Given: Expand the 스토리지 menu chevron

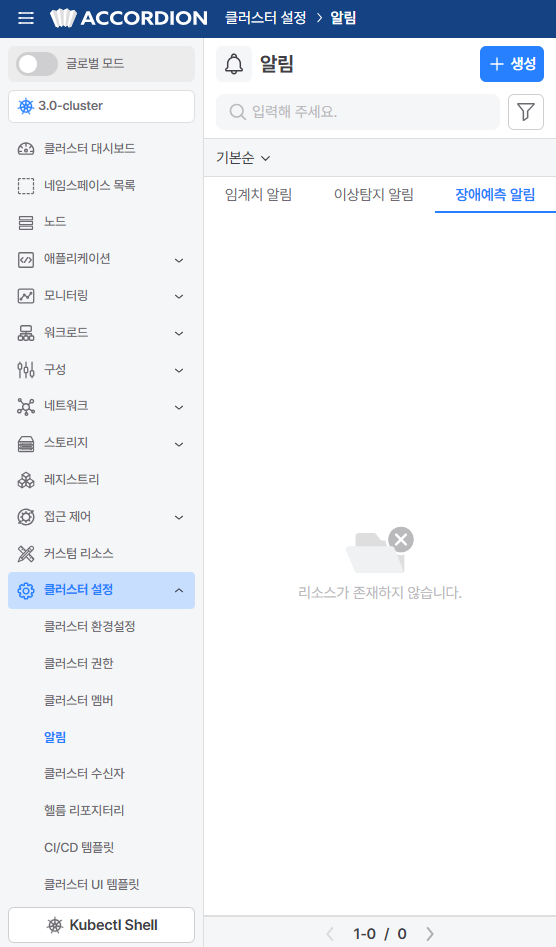Looking at the screenshot, I should pos(179,445).
